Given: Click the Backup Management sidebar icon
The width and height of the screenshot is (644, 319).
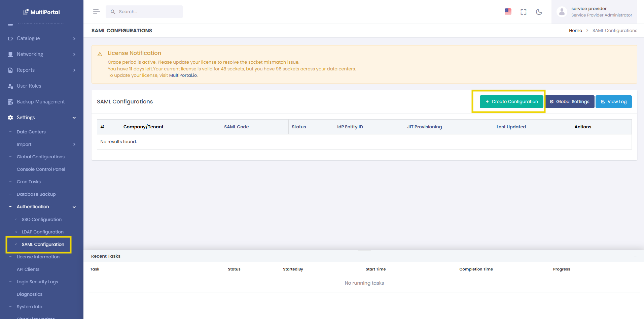Looking at the screenshot, I should [x=10, y=101].
